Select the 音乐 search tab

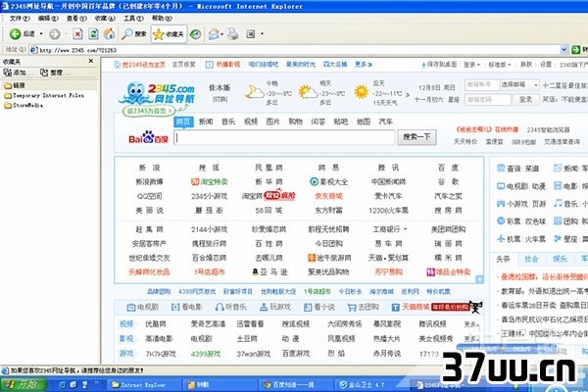click(x=228, y=122)
